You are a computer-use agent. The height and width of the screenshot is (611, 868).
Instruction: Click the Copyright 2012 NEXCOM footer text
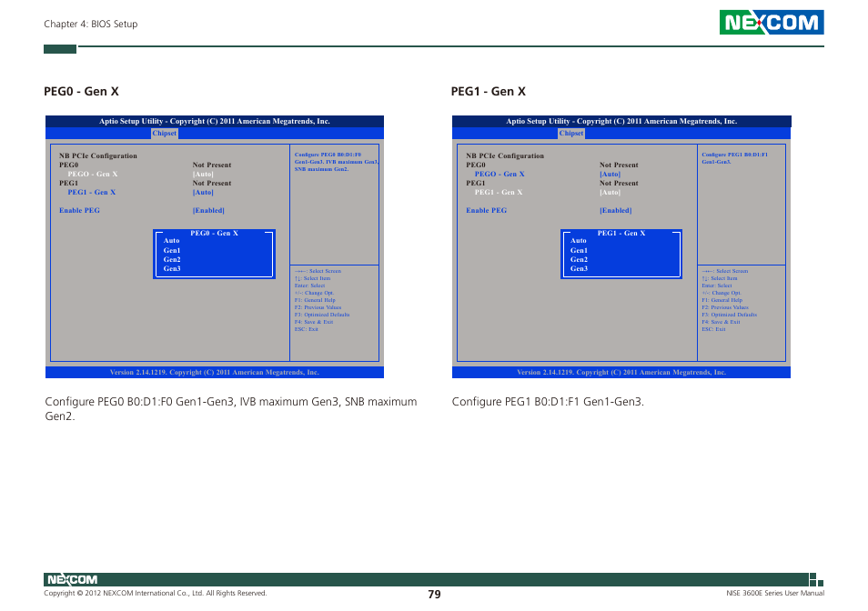(156, 594)
